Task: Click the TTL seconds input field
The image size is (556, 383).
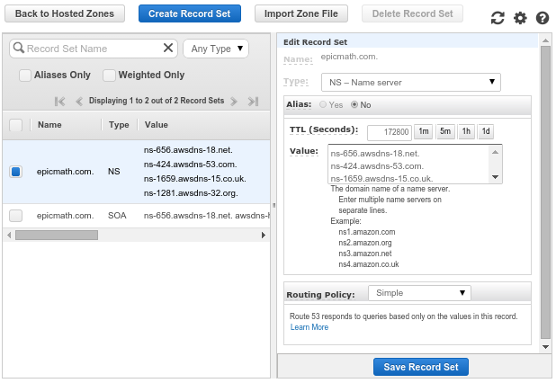Action: tap(389, 132)
